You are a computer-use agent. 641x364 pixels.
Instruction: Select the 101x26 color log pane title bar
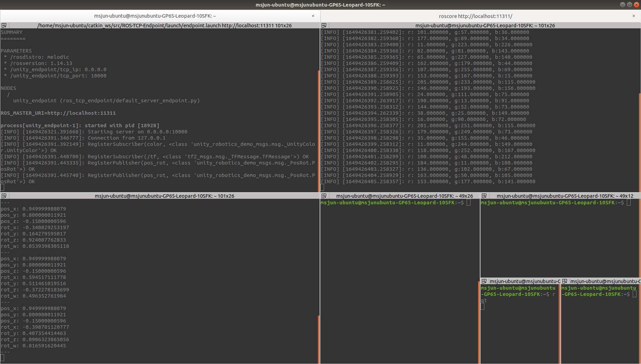tap(485, 26)
